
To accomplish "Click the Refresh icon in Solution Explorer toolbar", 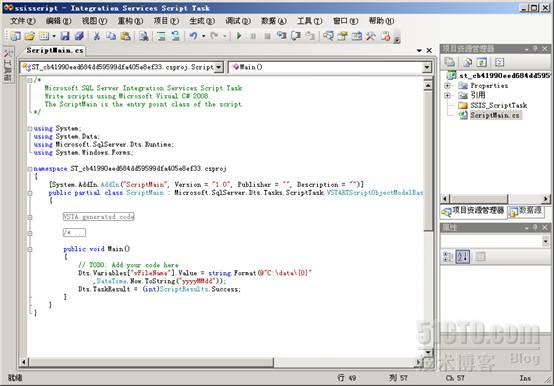I will [x=482, y=63].
